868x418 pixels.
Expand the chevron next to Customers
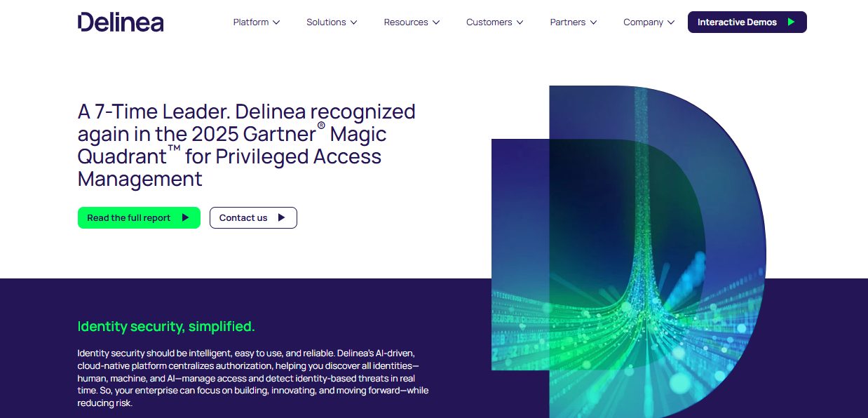click(520, 22)
